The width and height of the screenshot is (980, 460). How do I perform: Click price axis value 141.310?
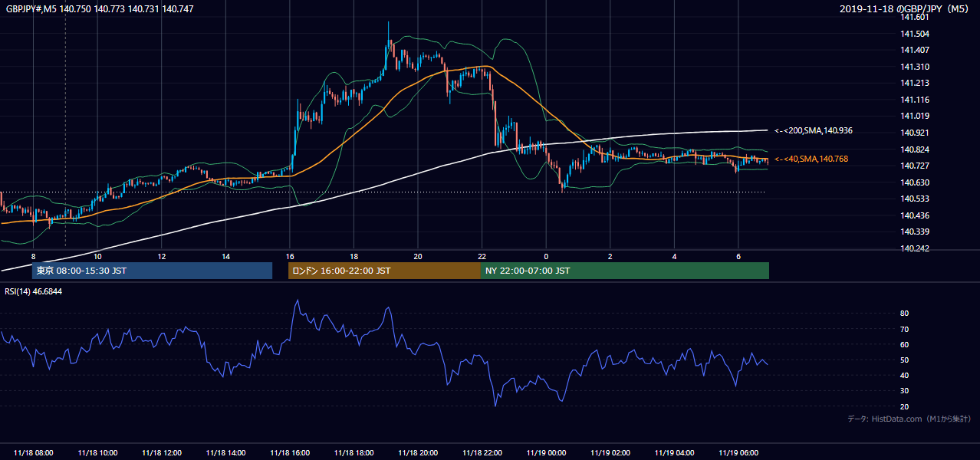[x=915, y=67]
